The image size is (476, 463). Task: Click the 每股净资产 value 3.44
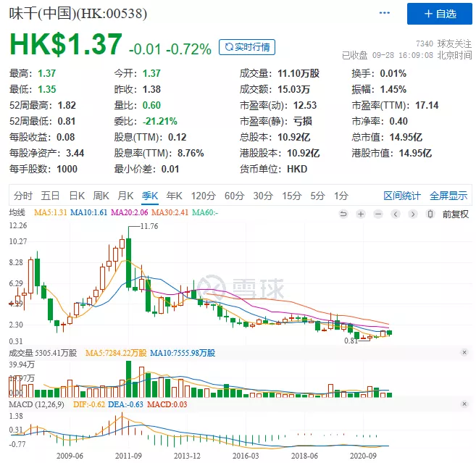pos(75,153)
